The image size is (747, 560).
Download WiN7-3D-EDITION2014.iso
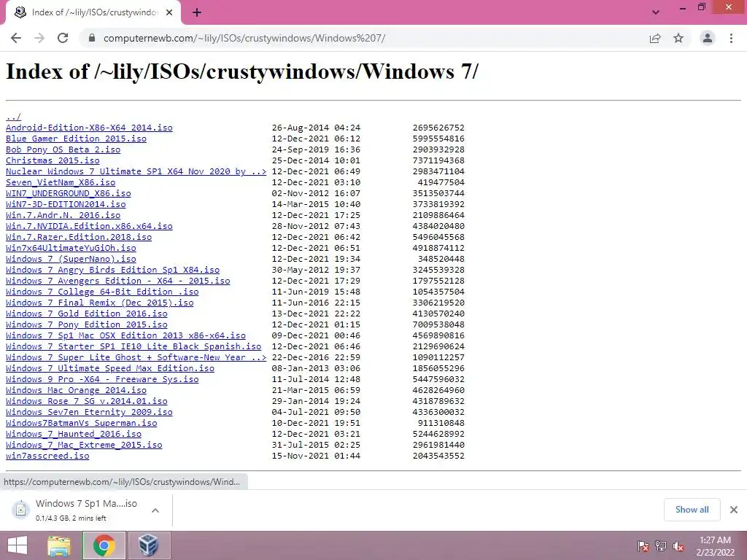point(66,204)
